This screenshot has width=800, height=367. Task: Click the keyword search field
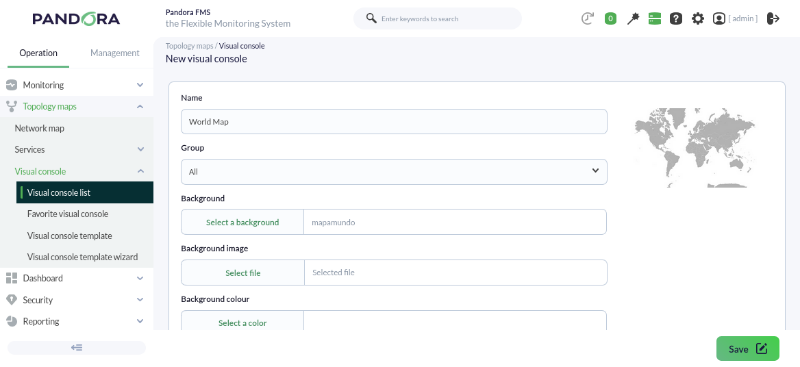pos(437,18)
